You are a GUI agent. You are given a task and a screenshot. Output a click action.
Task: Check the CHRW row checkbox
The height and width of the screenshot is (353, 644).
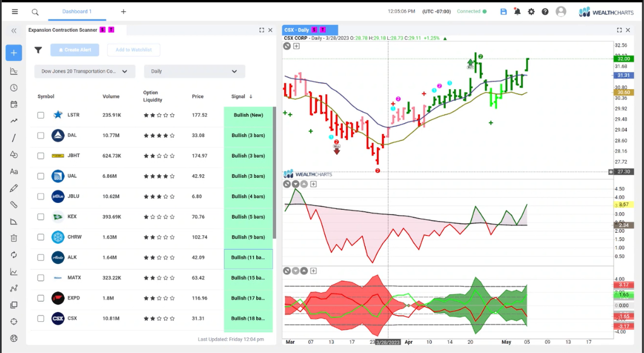point(40,237)
